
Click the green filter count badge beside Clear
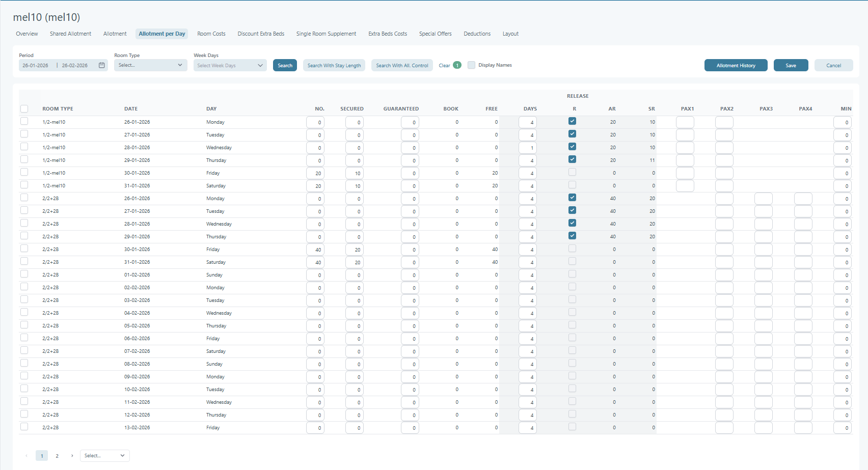coord(457,65)
